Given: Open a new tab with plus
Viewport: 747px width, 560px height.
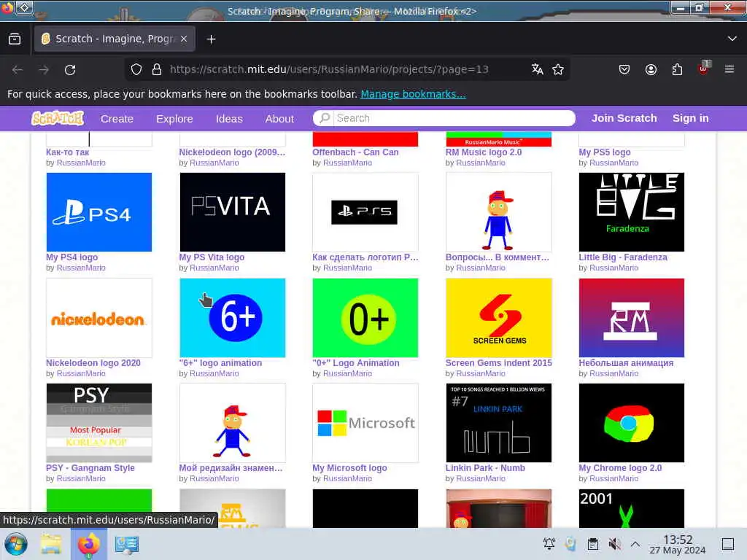Looking at the screenshot, I should [x=211, y=39].
